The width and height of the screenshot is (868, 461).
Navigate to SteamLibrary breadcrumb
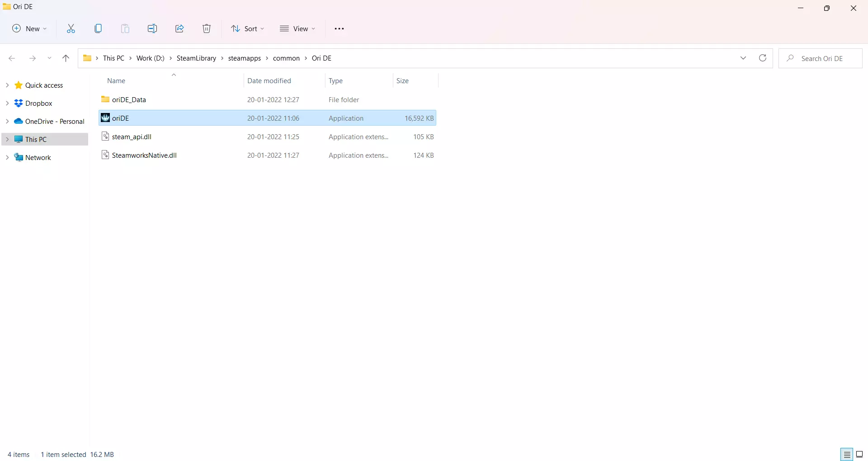(196, 58)
